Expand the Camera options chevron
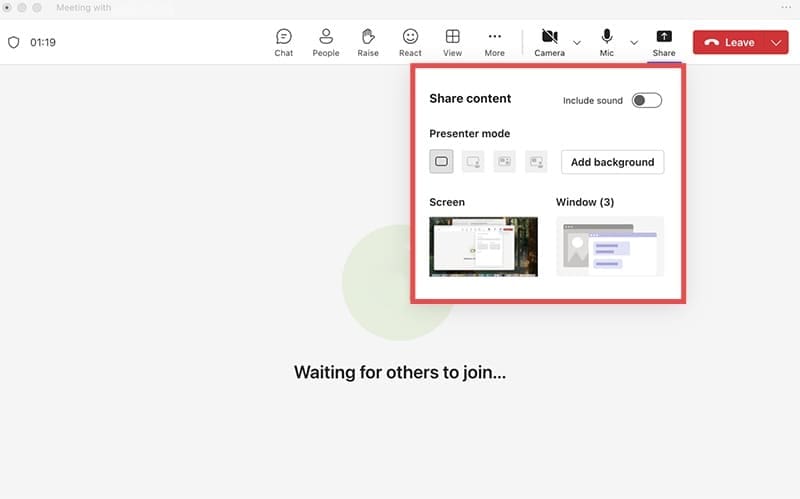Viewport: 800px width, 499px height. 577,43
